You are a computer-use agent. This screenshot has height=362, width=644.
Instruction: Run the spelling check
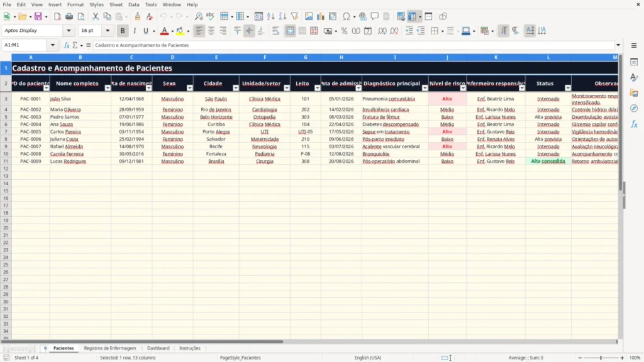point(210,16)
